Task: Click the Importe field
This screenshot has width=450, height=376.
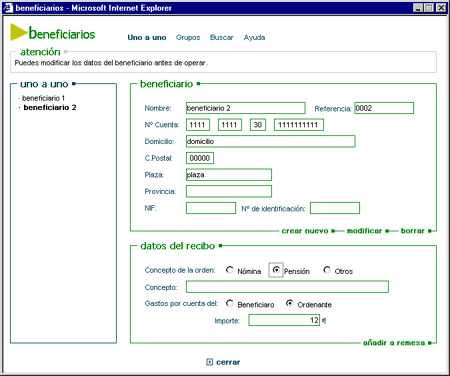Action: point(284,320)
